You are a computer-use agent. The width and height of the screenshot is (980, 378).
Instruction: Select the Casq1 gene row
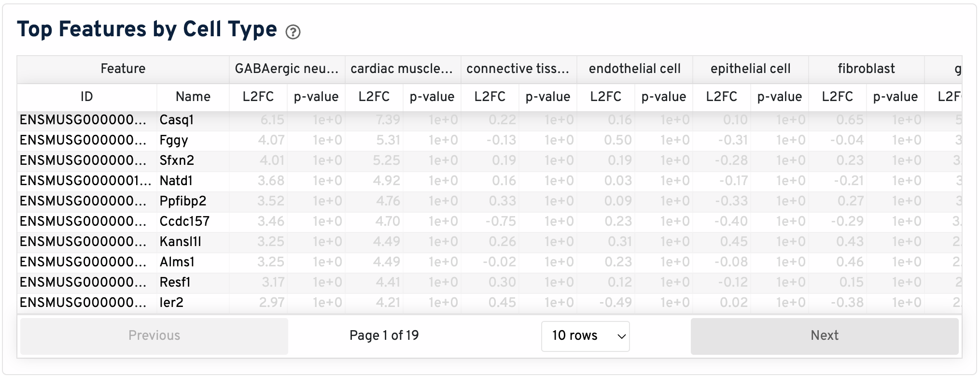[x=177, y=120]
